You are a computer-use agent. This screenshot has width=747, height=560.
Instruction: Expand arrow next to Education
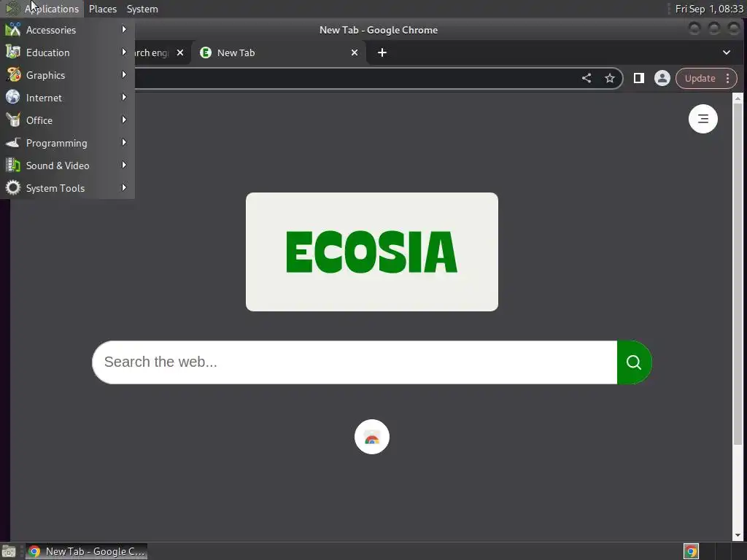click(124, 52)
